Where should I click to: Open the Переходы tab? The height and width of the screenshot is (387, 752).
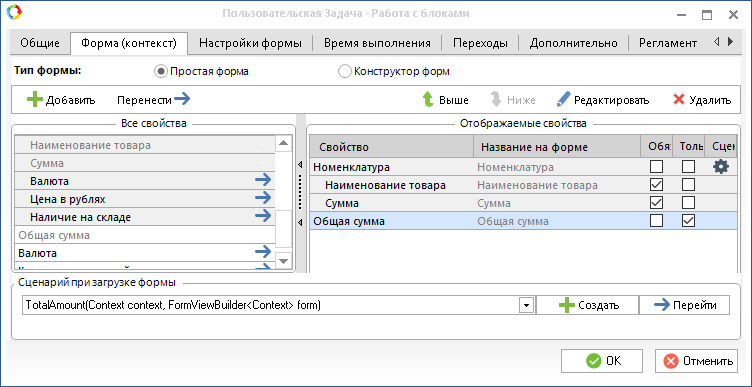[x=480, y=43]
